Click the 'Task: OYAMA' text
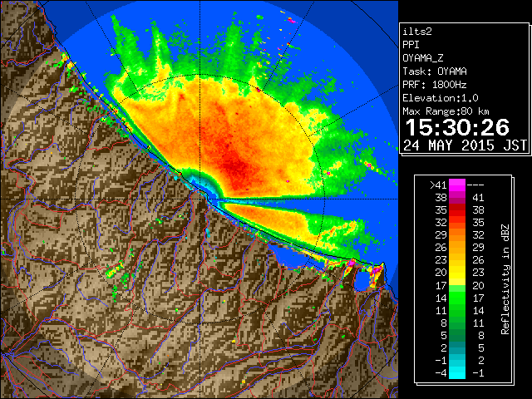 click(435, 71)
